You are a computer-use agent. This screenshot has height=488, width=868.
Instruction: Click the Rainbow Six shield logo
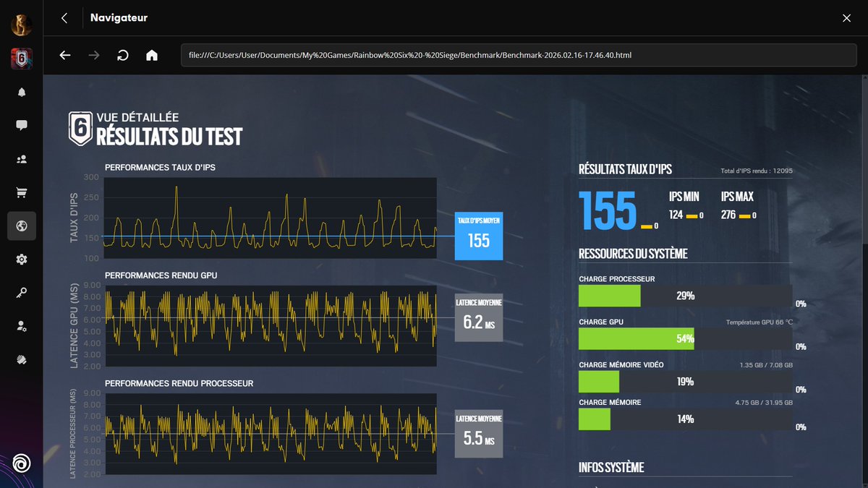coord(80,129)
